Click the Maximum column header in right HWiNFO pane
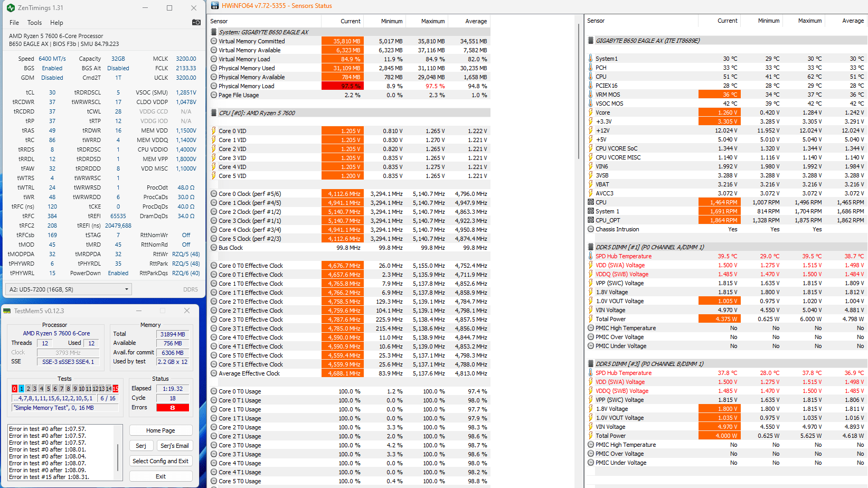The width and height of the screenshot is (868, 488). [810, 21]
